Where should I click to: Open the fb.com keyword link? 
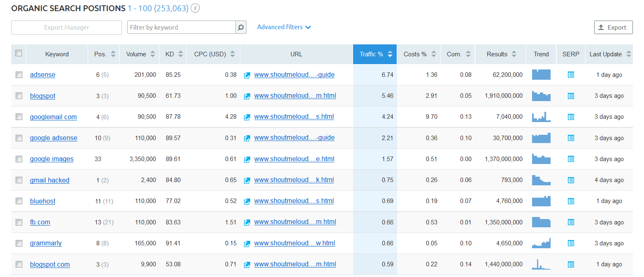tap(40, 222)
